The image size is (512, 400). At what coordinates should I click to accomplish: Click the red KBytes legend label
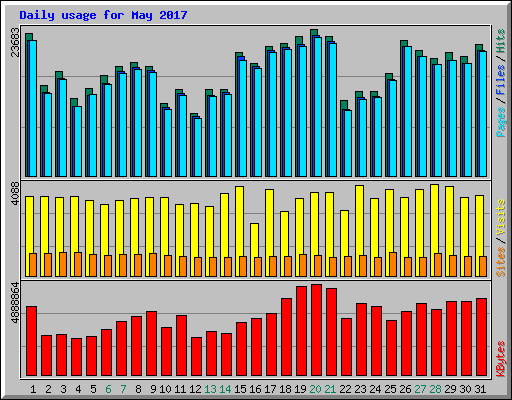pos(500,359)
